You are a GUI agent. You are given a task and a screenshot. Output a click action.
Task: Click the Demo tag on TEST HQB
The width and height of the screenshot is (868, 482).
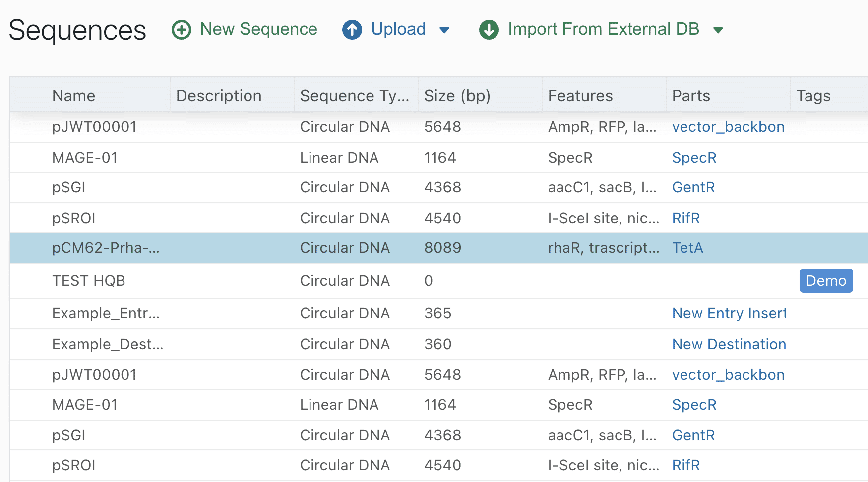[x=825, y=280]
